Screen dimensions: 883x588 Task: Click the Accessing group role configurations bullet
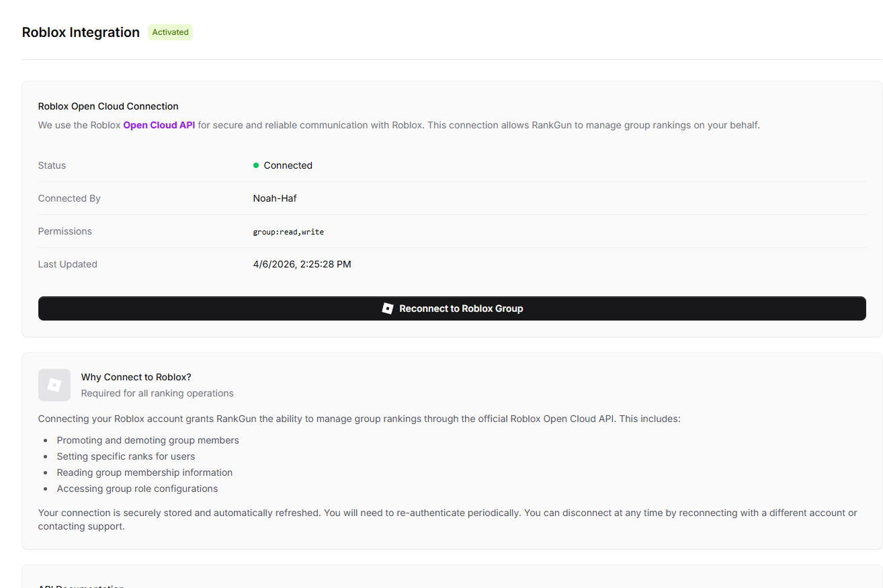pyautogui.click(x=137, y=489)
